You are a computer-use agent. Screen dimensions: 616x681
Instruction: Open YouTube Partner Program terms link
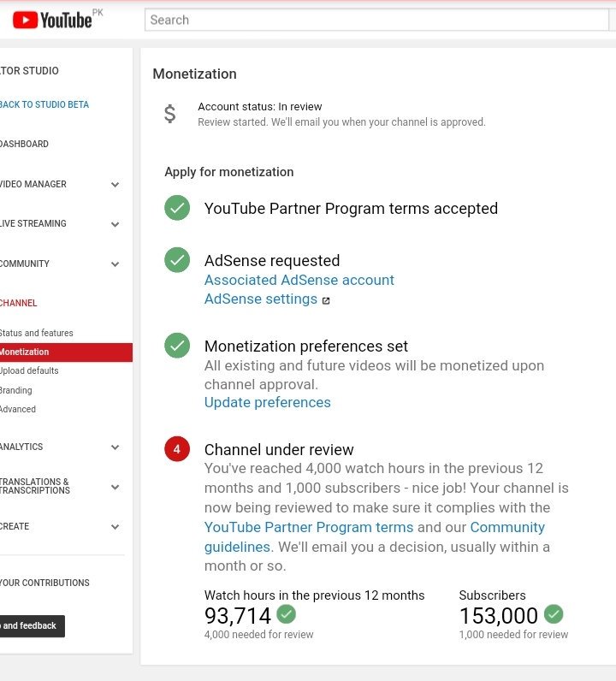(309, 527)
